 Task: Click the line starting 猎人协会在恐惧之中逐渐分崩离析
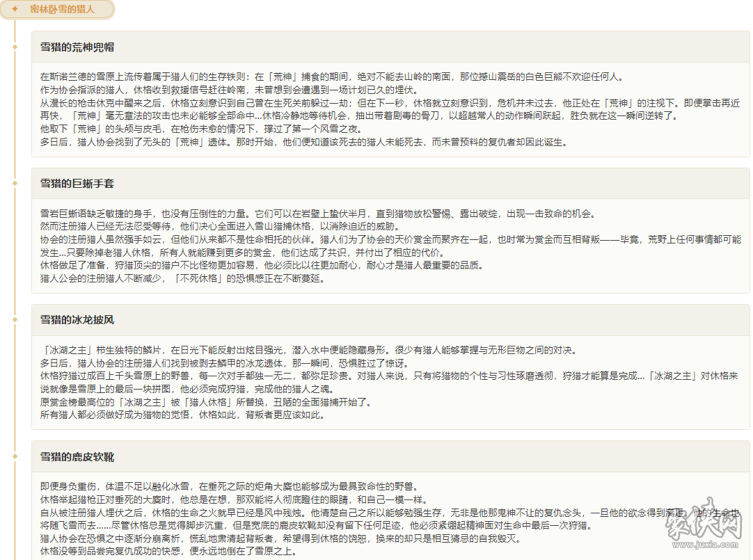(x=281, y=539)
